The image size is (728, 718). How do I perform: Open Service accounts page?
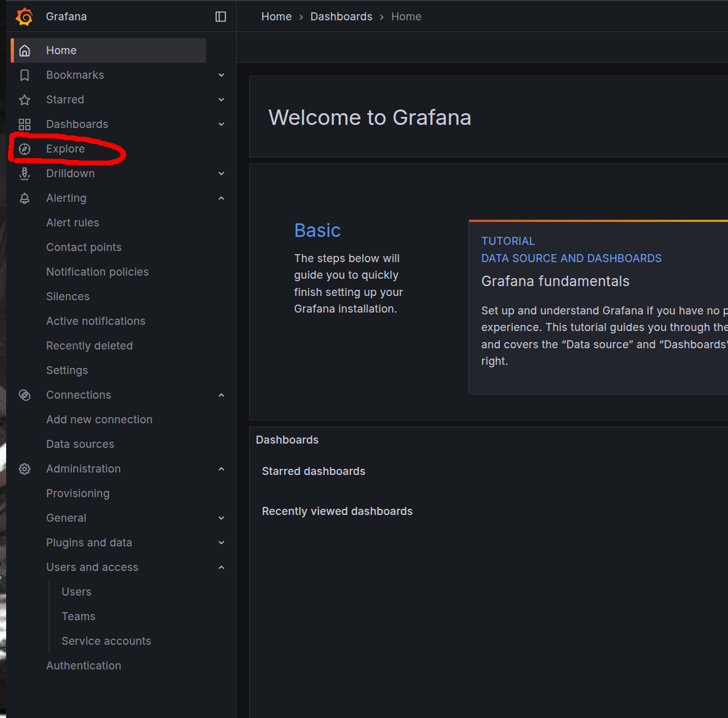[x=106, y=641]
